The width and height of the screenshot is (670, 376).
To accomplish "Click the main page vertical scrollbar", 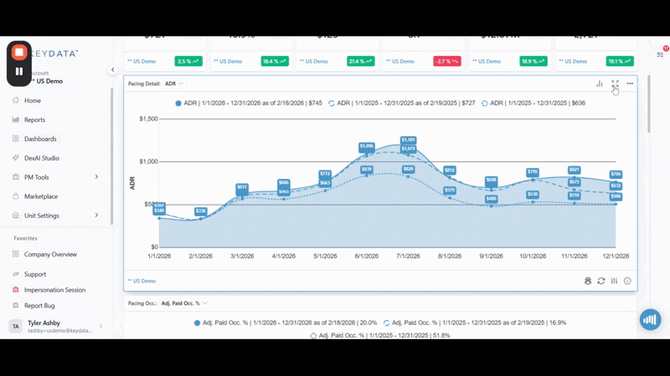I will click(x=649, y=104).
